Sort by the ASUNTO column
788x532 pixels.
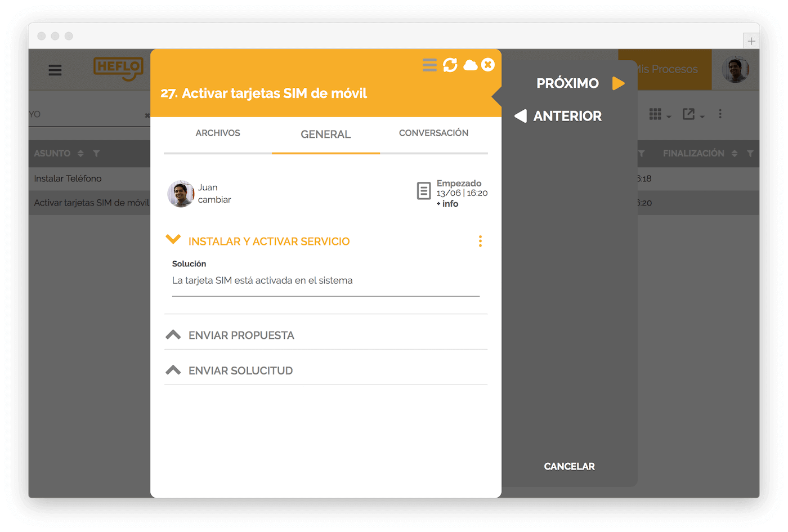pyautogui.click(x=80, y=154)
